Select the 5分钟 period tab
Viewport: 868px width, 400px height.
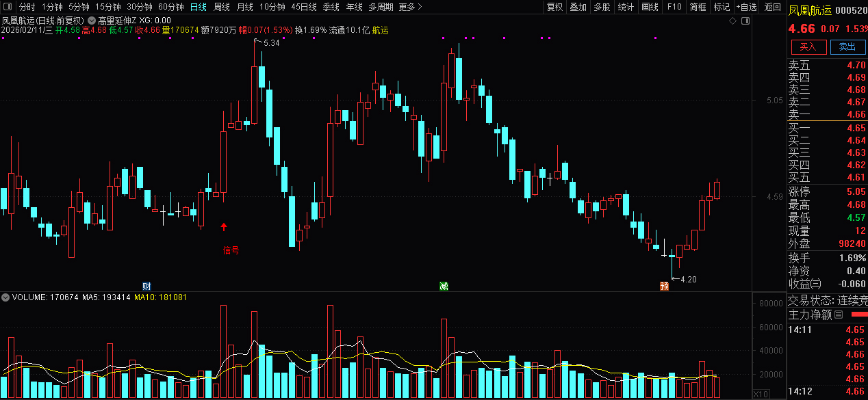(79, 7)
